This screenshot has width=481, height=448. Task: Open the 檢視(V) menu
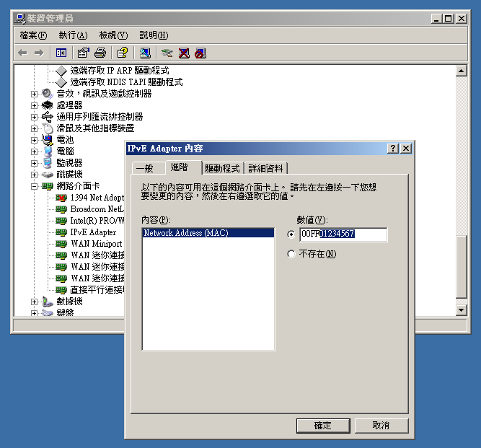click(113, 35)
